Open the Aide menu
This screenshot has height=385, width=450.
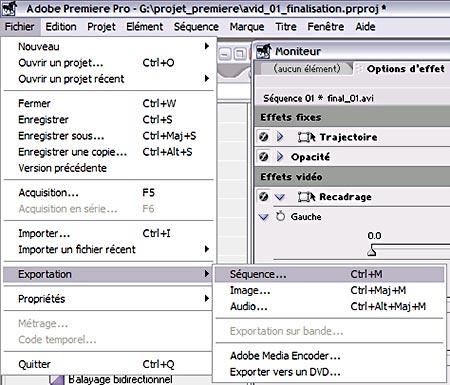pyautogui.click(x=365, y=27)
